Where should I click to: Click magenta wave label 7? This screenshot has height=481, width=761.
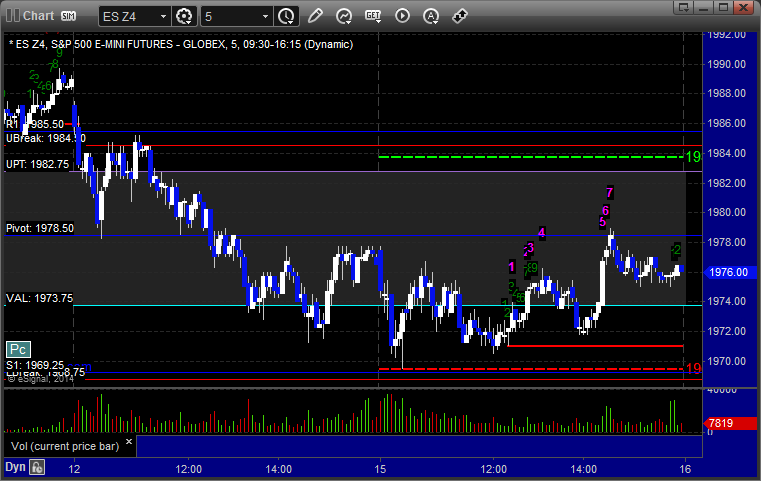tap(610, 193)
